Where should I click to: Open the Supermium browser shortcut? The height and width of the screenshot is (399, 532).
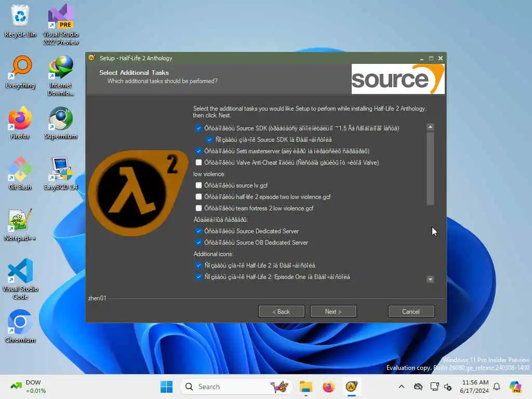[61, 123]
